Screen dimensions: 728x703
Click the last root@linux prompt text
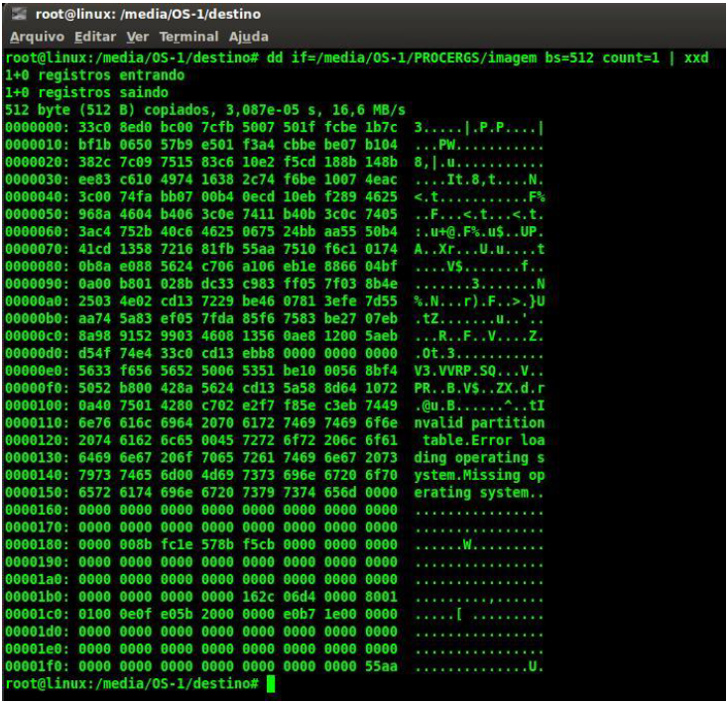click(x=131, y=683)
